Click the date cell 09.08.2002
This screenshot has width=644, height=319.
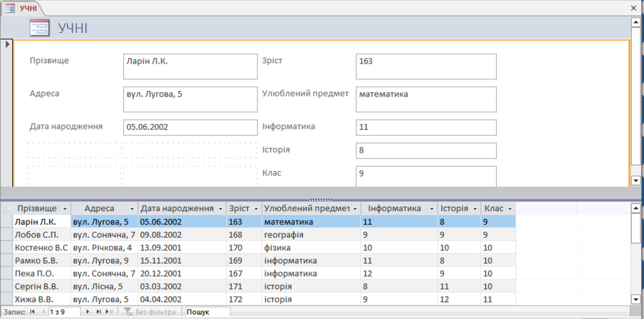(x=182, y=235)
